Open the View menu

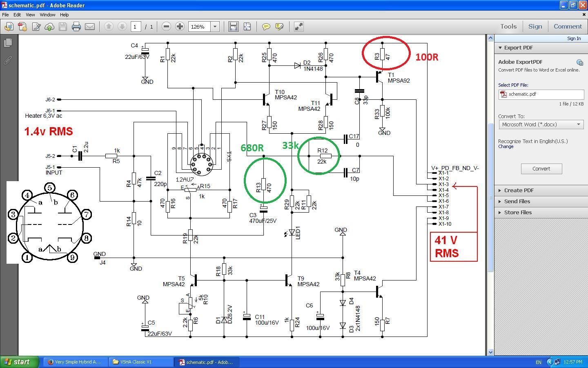(x=30, y=15)
